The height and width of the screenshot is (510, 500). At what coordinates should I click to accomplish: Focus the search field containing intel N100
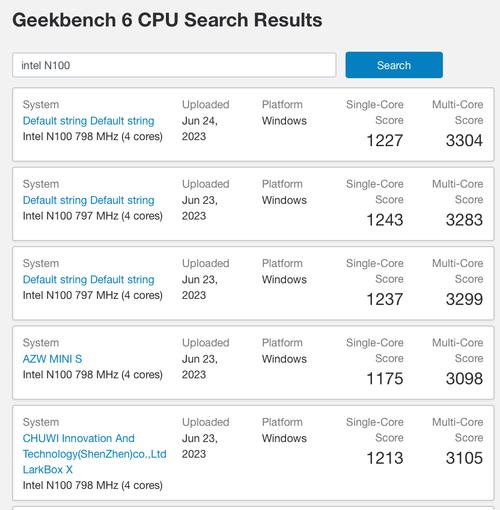(x=174, y=65)
